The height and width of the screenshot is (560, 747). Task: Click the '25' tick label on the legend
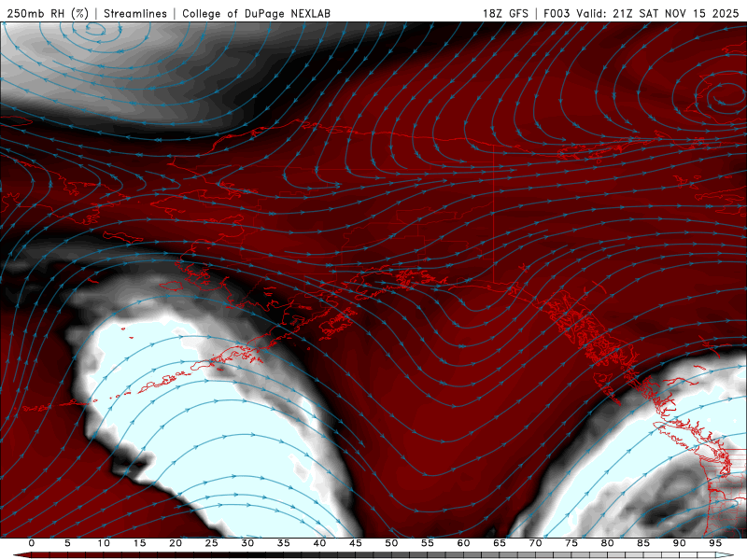point(212,543)
